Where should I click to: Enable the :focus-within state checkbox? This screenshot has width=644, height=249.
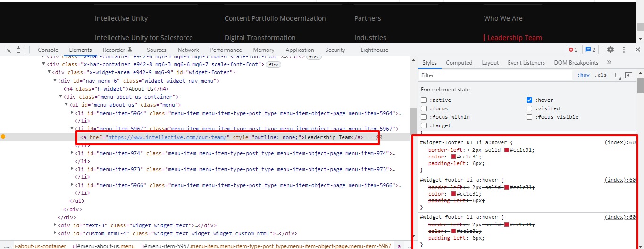(x=424, y=117)
